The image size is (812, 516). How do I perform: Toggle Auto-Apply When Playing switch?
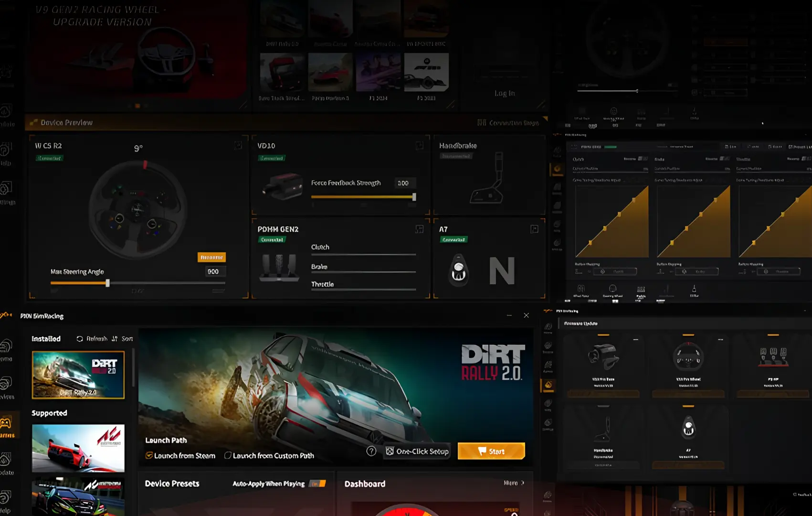point(317,484)
